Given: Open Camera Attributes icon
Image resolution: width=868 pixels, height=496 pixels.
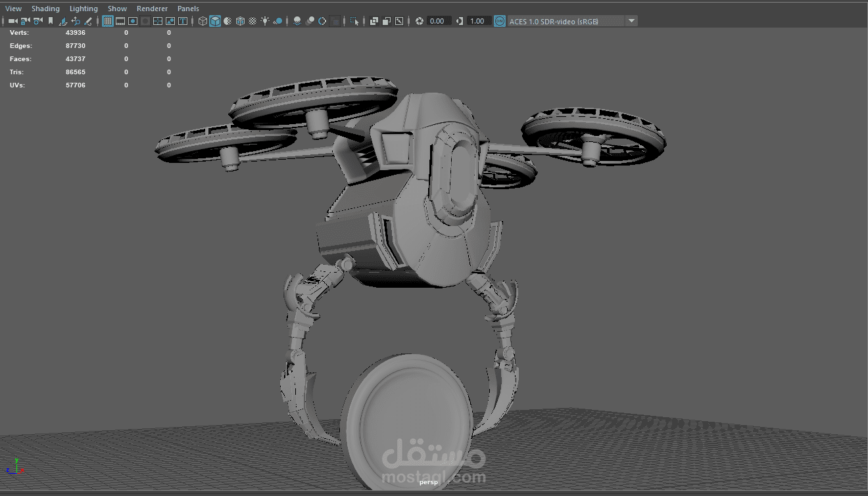Looking at the screenshot, I should pos(38,21).
